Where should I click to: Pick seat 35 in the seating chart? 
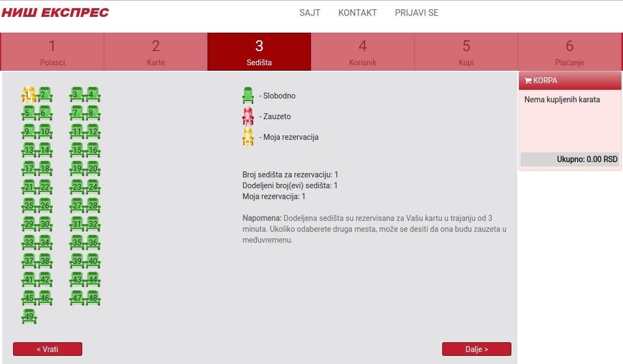[x=77, y=243]
